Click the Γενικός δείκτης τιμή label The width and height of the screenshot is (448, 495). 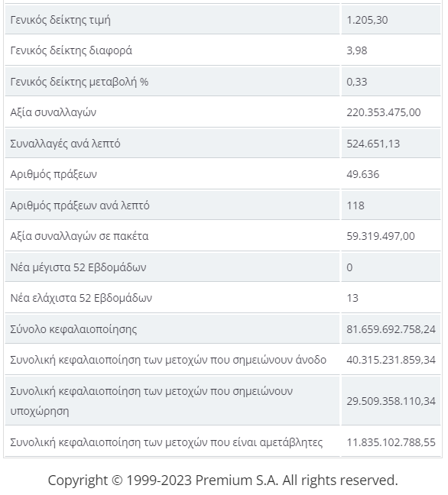[60, 20]
